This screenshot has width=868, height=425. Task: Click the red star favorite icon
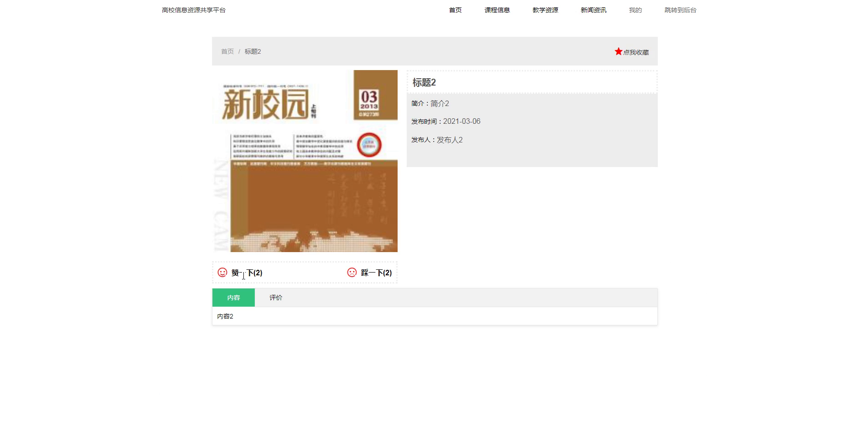click(618, 51)
